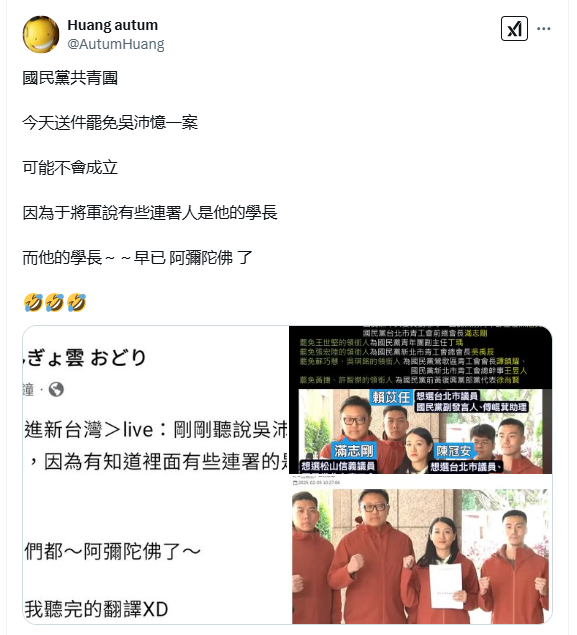Screen dimensions: 577x635
Task: Click the globe public visibility icon
Action: tap(56, 390)
